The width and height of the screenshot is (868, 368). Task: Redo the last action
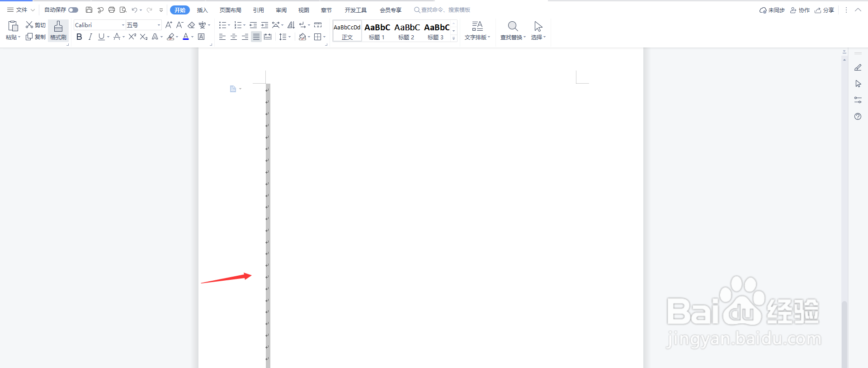149,10
